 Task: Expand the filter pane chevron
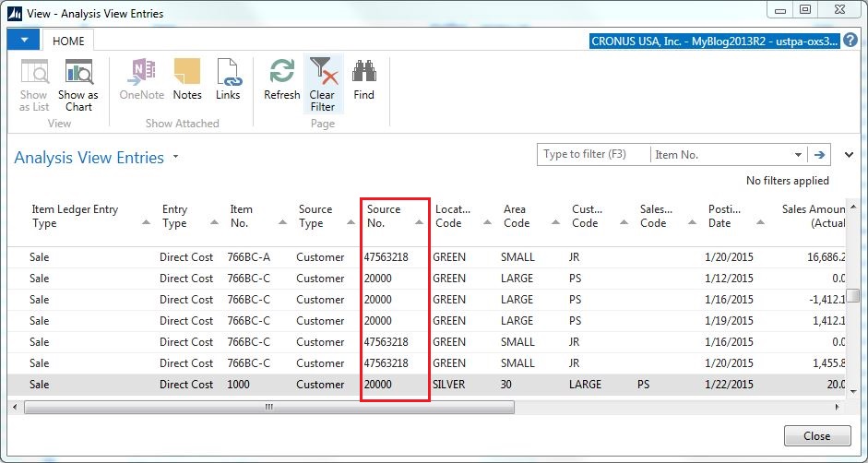849,155
